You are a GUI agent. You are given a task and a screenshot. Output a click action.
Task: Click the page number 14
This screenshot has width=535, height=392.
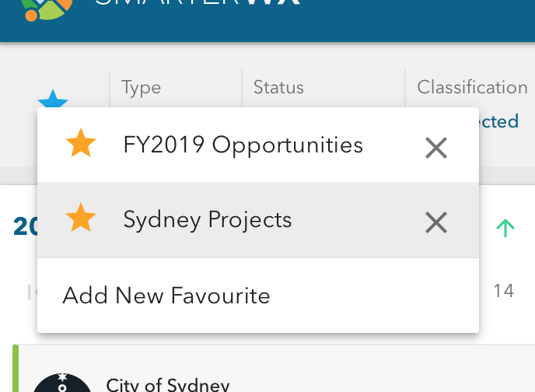[504, 291]
